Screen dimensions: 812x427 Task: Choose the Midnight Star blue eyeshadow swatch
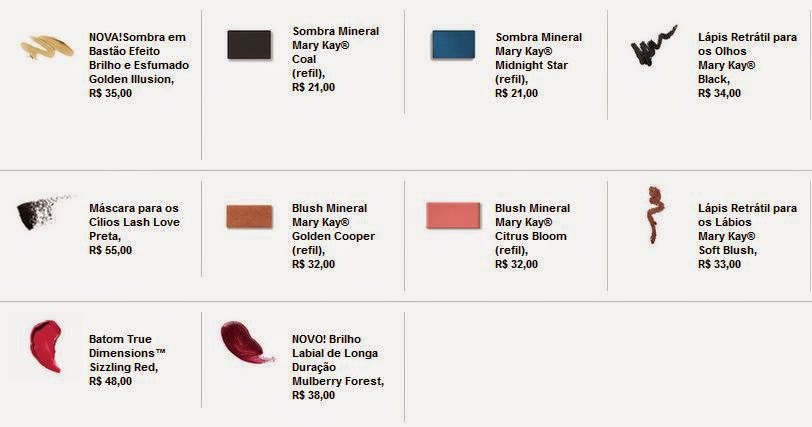coord(453,45)
